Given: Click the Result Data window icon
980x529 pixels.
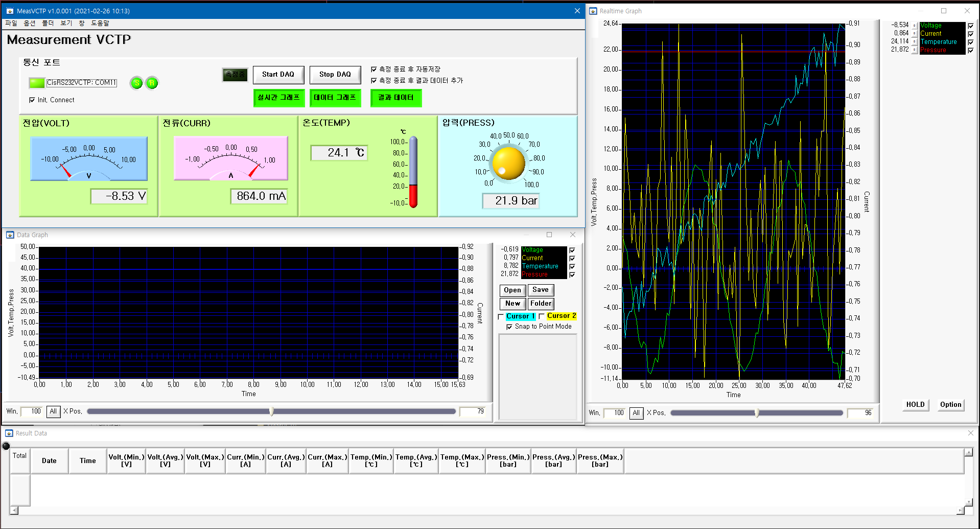Looking at the screenshot, I should [x=9, y=433].
